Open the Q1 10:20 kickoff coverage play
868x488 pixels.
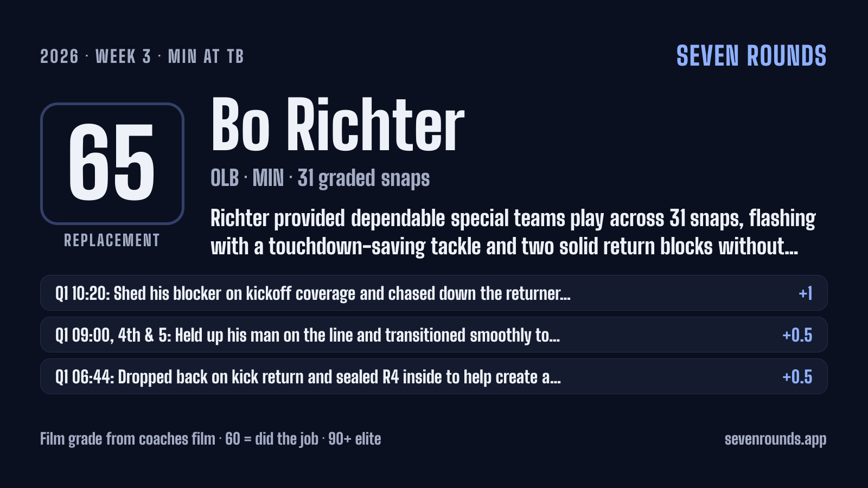[x=434, y=293]
